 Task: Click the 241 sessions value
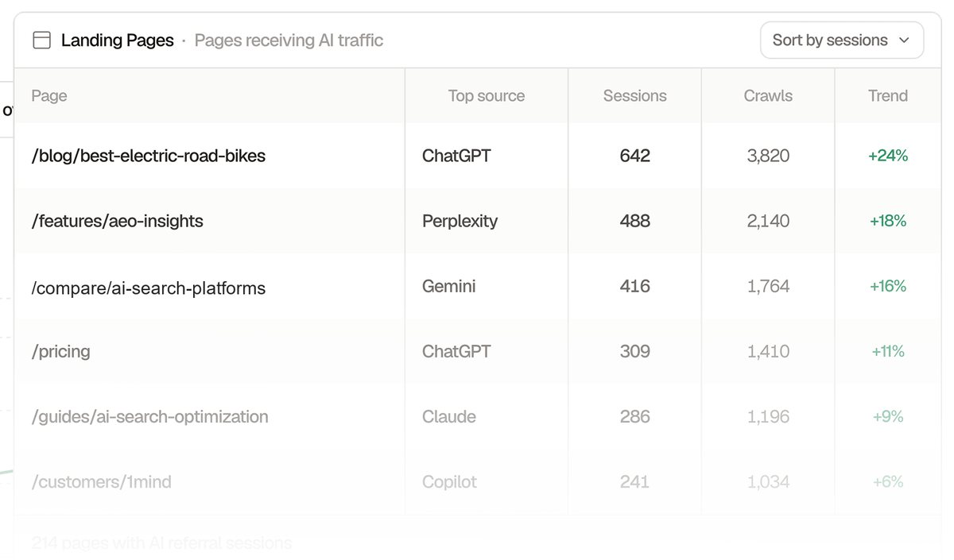coord(634,481)
